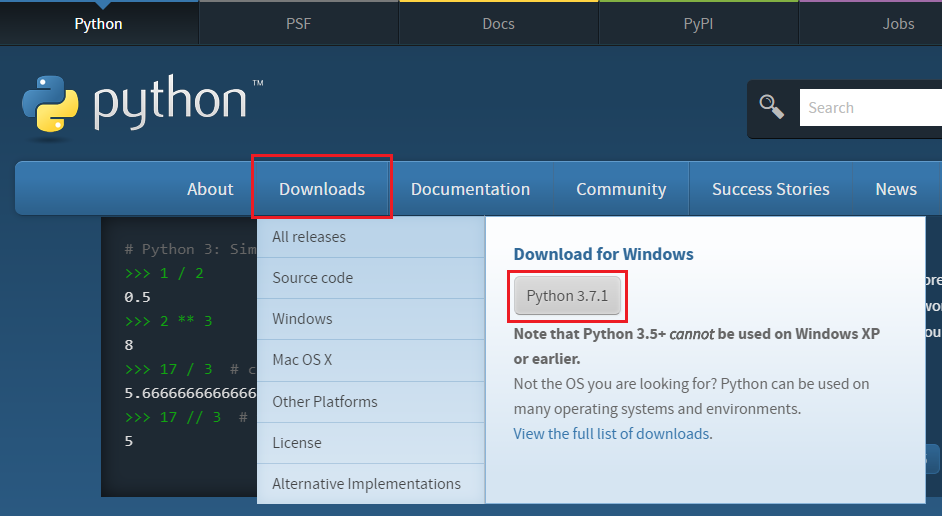The width and height of the screenshot is (942, 516).
Task: Download Python 3.7.1 button
Action: click(567, 296)
